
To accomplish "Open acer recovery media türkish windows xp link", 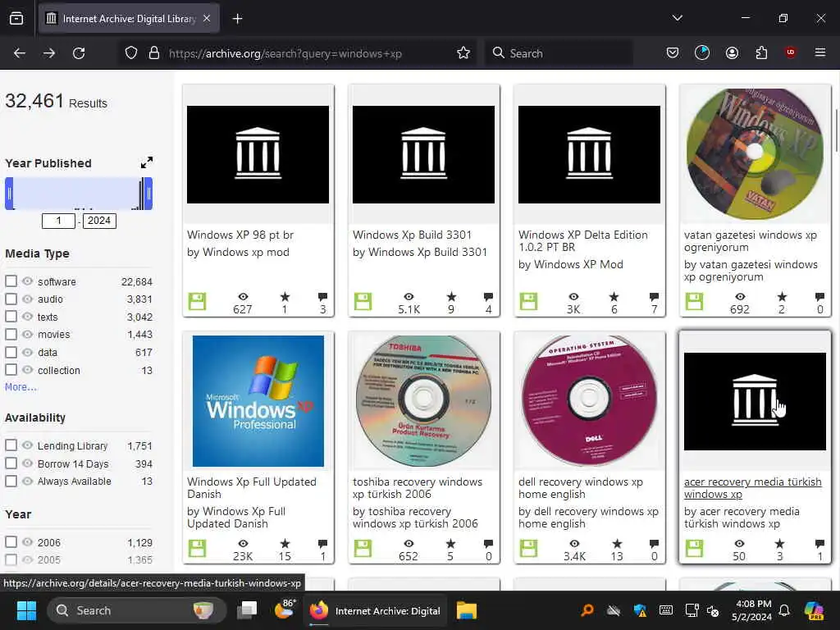I will 753,488.
